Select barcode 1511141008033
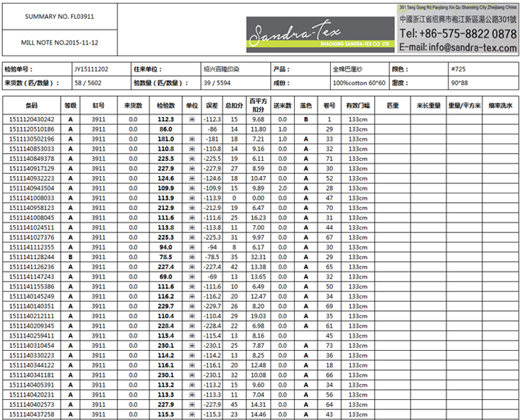This screenshot has height=420, width=520. coord(32,198)
